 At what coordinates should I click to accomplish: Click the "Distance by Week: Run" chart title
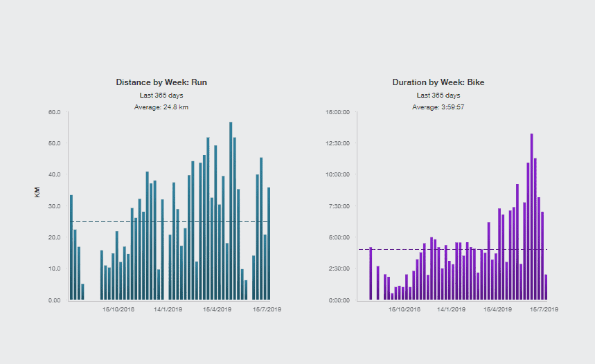click(x=161, y=82)
